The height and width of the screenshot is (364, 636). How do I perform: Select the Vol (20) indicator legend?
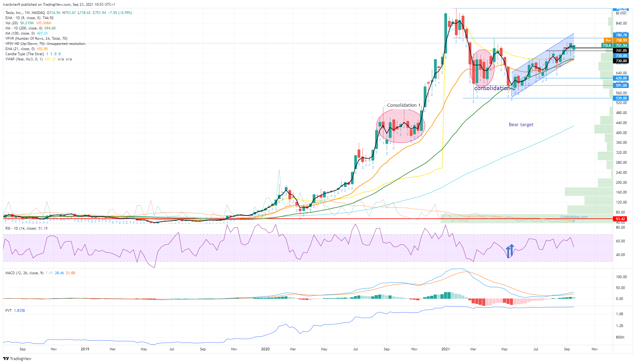pyautogui.click(x=28, y=23)
